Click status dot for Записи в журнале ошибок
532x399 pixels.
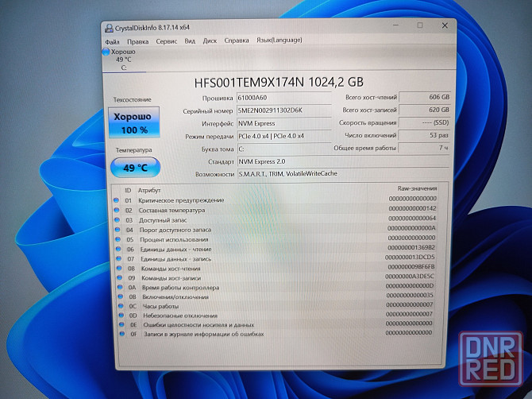(x=122, y=334)
